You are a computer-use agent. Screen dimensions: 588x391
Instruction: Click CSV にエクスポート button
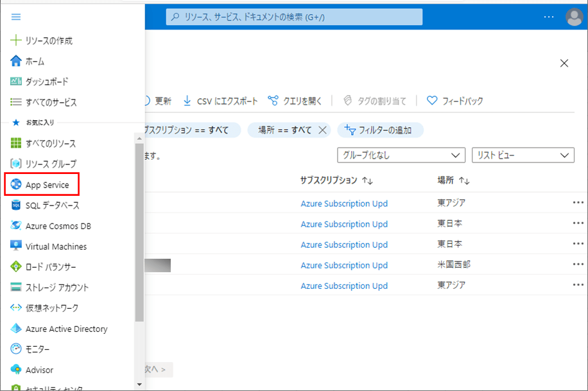220,101
